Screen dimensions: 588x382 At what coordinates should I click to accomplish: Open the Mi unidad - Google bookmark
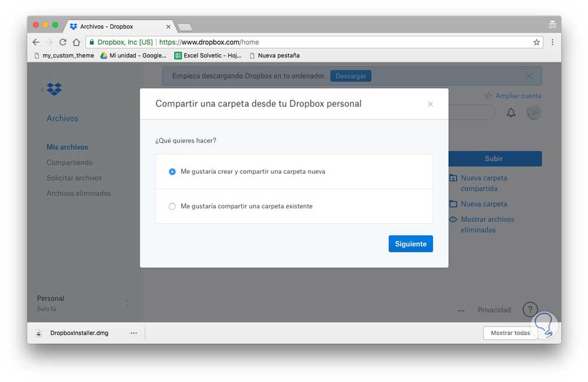(133, 55)
